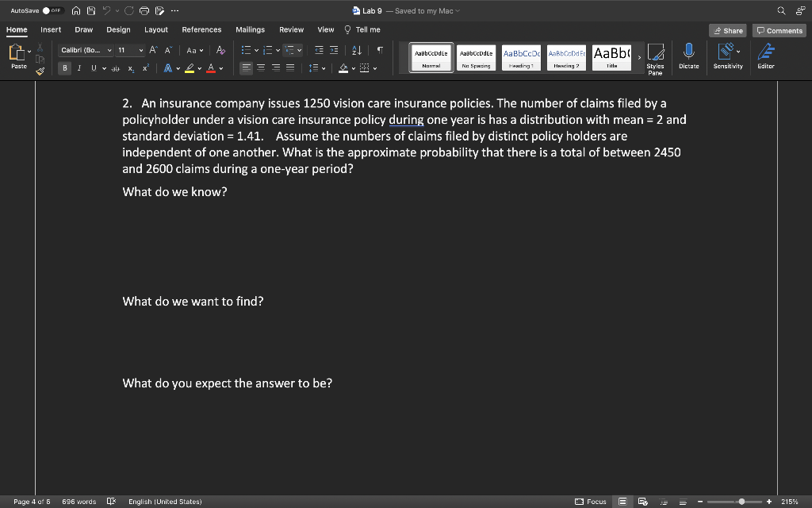This screenshot has width=812, height=508.
Task: Switch to Outline view icon
Action: 664,502
